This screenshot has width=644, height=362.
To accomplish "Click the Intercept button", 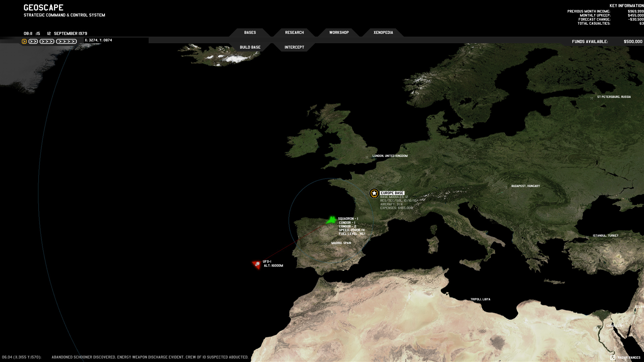I will pyautogui.click(x=294, y=47).
